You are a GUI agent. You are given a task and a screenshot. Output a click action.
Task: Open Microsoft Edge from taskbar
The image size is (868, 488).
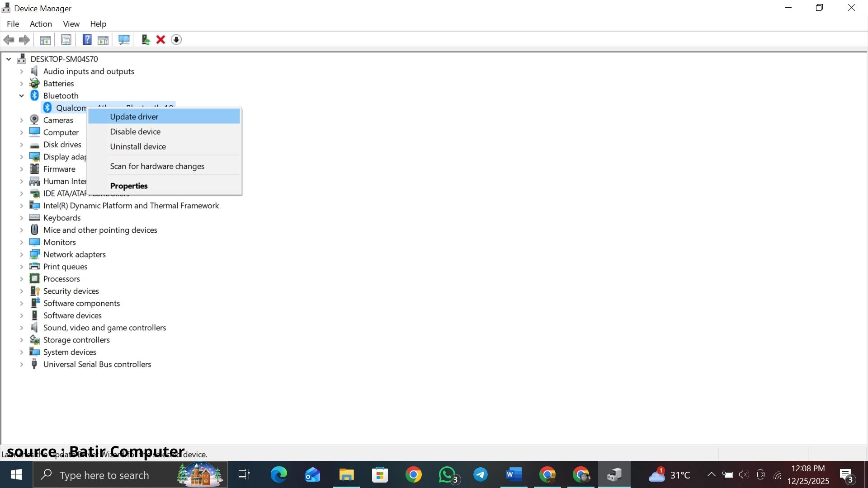coord(278,475)
